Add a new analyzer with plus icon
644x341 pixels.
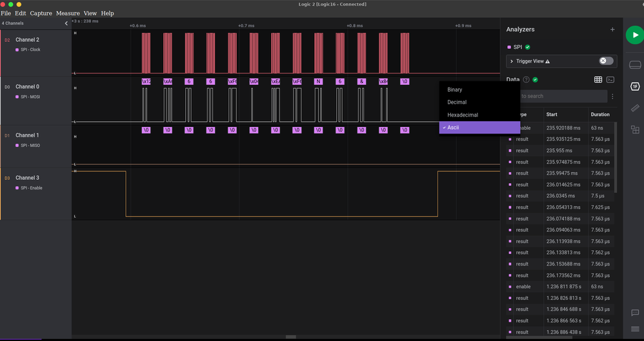pos(612,30)
